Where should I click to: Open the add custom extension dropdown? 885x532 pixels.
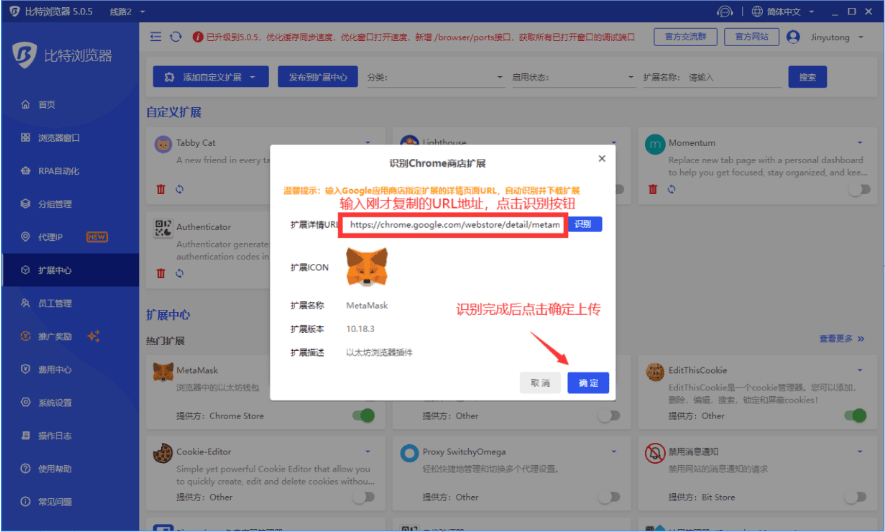[211, 77]
